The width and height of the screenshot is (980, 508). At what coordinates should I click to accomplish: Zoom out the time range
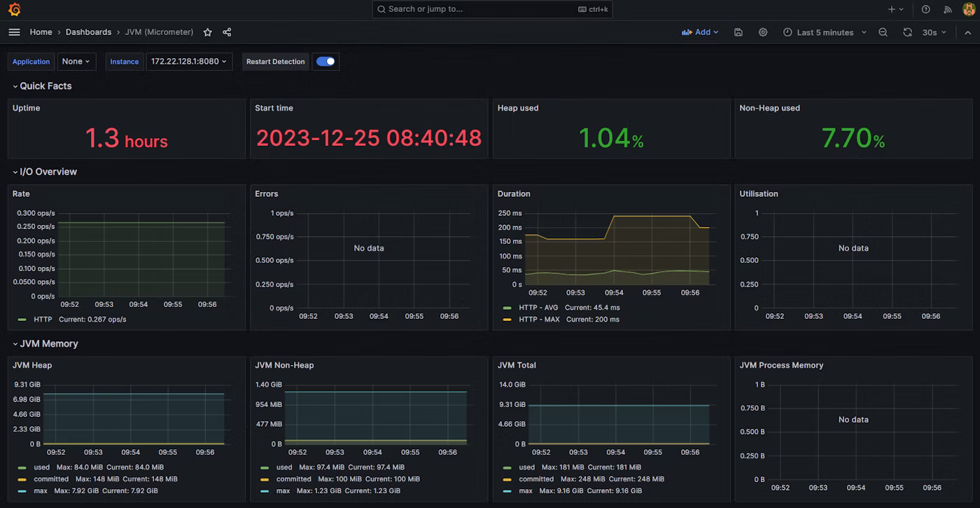[883, 32]
